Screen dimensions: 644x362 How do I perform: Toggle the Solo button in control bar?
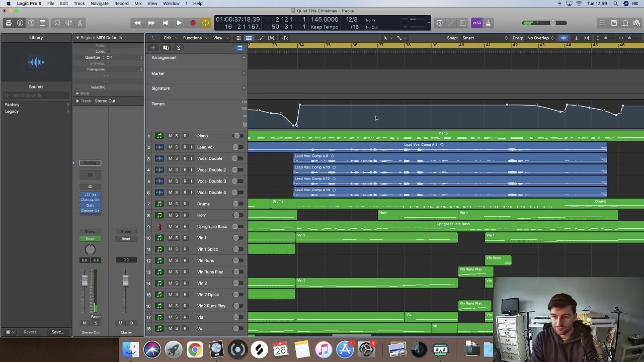coord(462,23)
